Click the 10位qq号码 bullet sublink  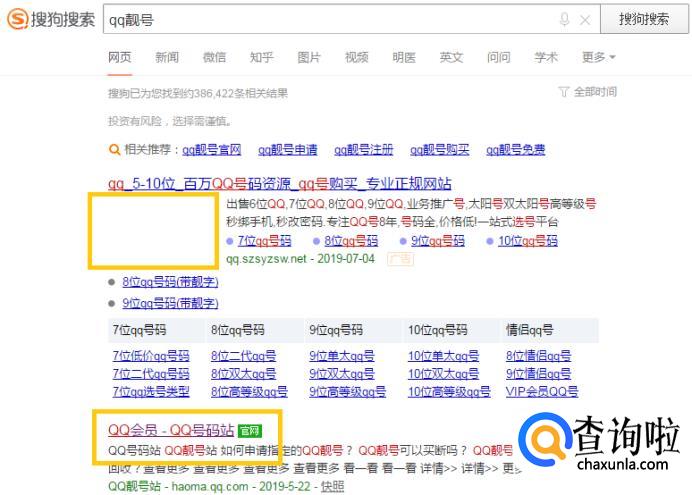tap(528, 241)
